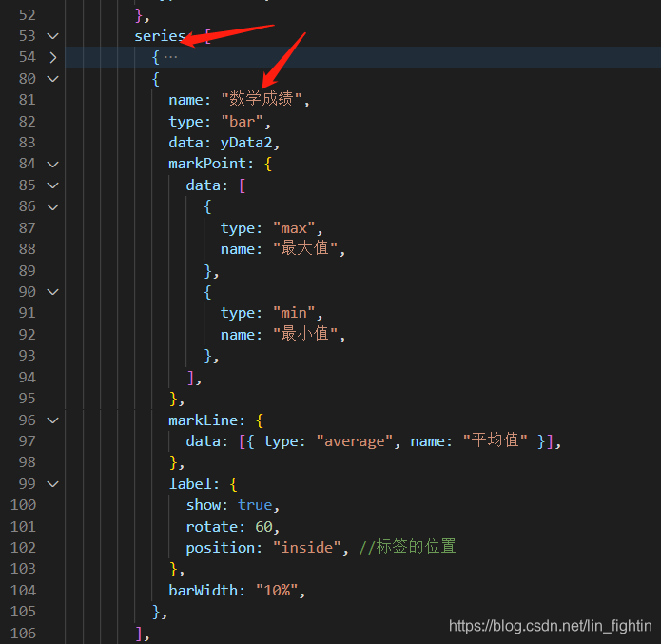
Task: Collapse the object fold at line 80
Action: [x=52, y=79]
